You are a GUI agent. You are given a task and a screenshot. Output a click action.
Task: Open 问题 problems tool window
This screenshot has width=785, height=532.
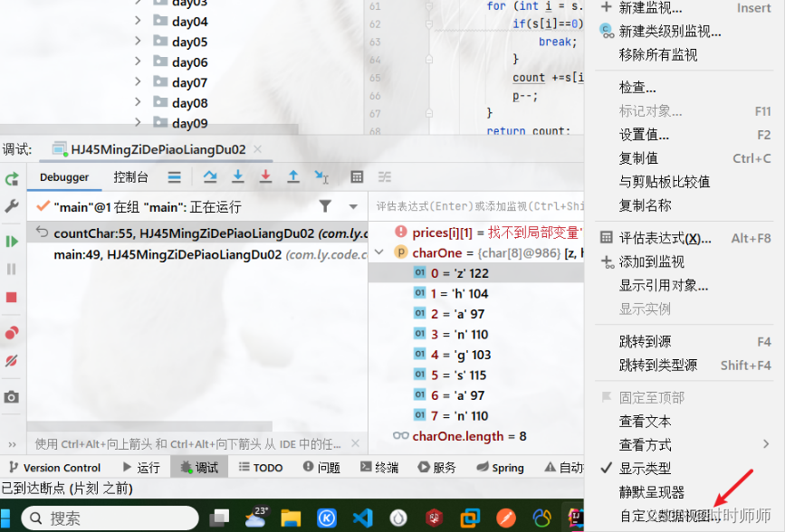pos(321,468)
